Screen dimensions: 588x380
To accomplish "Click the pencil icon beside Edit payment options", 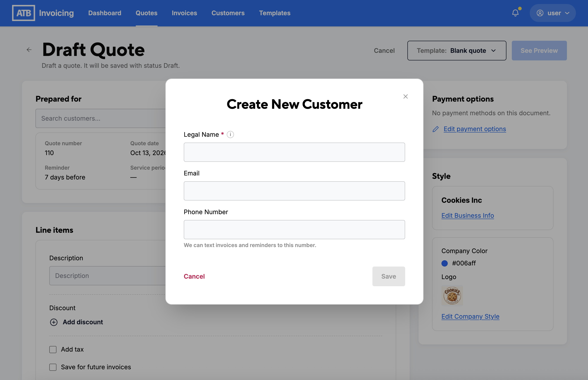I will tap(436, 129).
